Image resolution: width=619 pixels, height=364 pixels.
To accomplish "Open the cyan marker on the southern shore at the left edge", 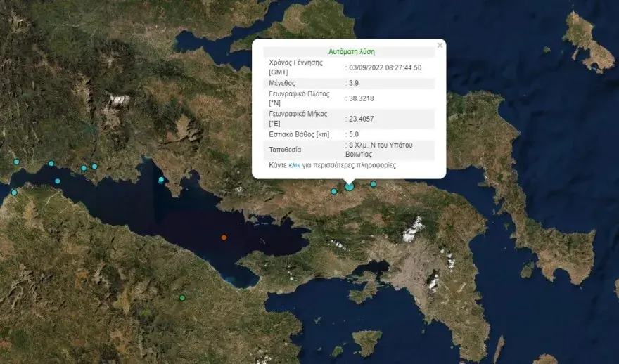I will point(13,193).
